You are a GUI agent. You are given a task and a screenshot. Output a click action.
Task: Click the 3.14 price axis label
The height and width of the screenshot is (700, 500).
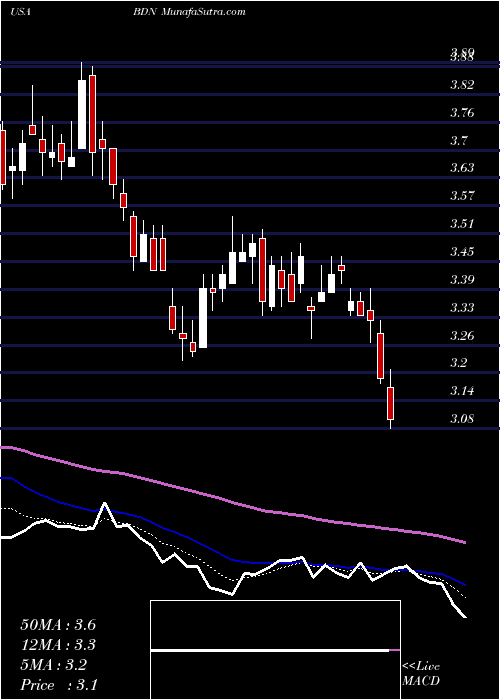coord(462,391)
